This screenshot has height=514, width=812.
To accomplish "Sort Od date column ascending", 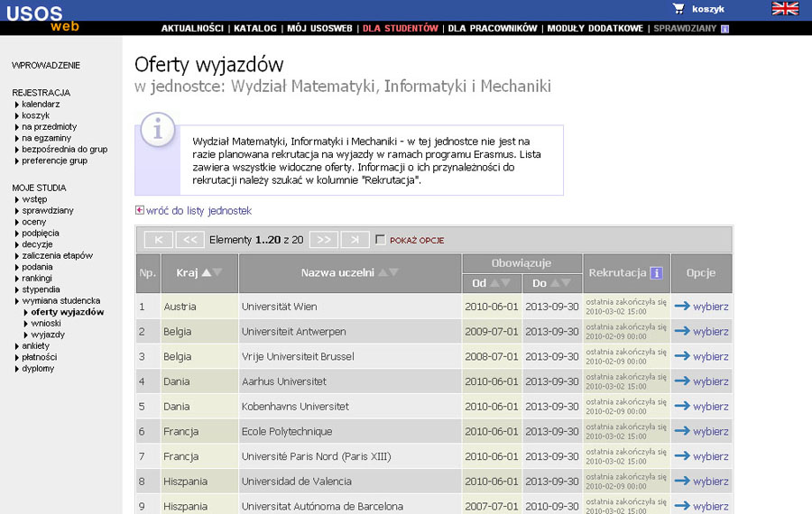I will click(494, 283).
